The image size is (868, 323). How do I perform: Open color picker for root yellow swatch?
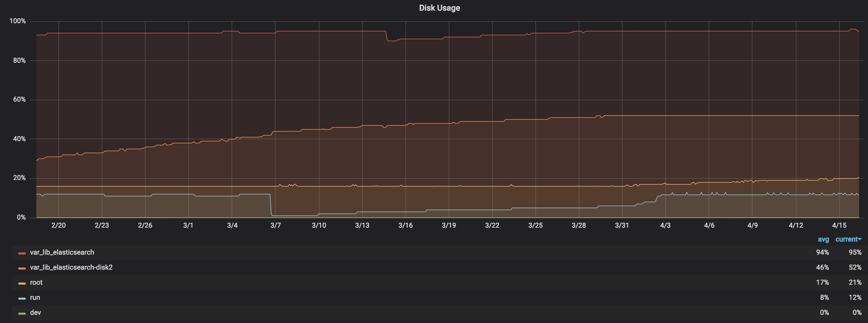[22, 283]
